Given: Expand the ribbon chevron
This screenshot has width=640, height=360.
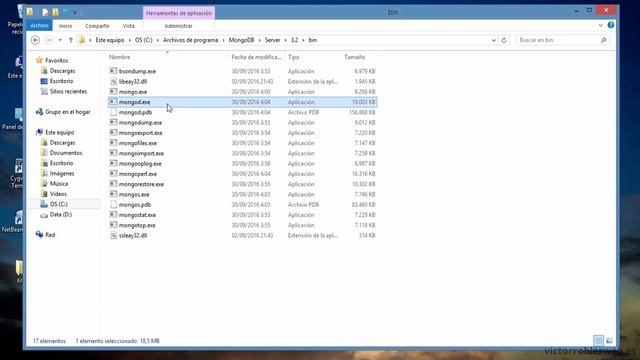Looking at the screenshot, I should 600,25.
